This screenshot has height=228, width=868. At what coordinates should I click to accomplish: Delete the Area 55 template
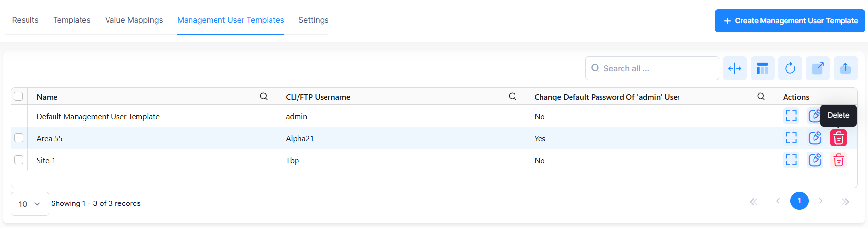[x=838, y=138]
